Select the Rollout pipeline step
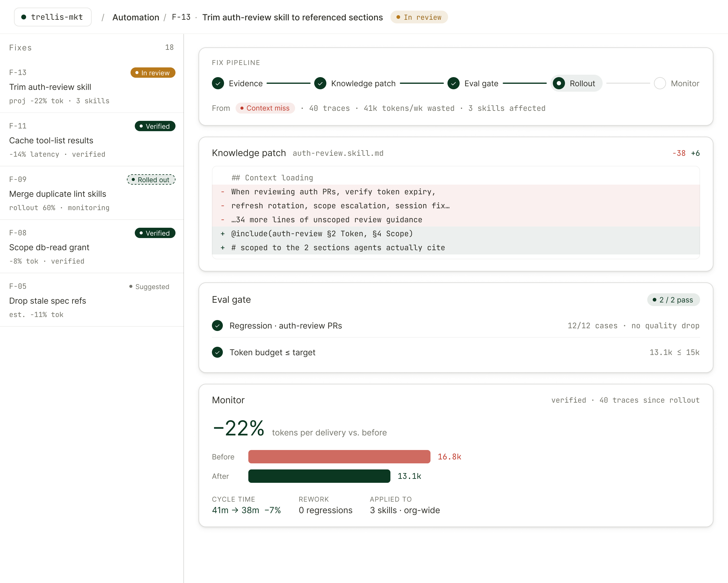The height and width of the screenshot is (583, 728). [x=576, y=84]
